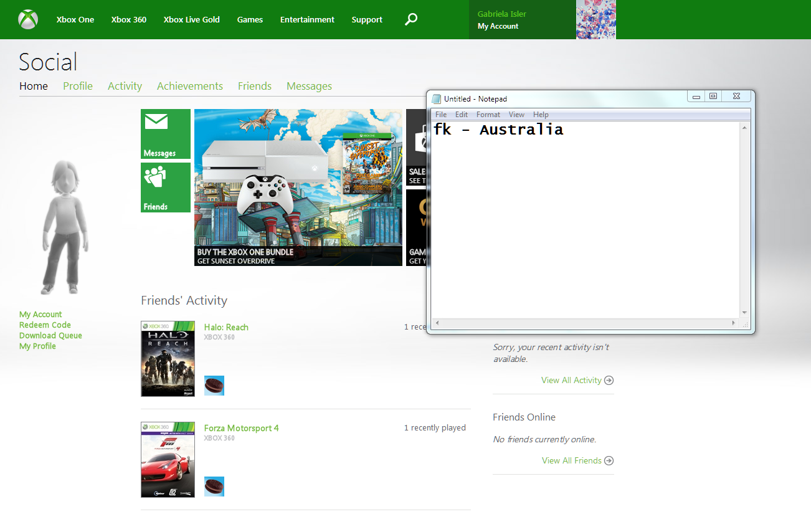This screenshot has width=811, height=532.
Task: Click the View All Activity arrow icon
Action: (609, 380)
